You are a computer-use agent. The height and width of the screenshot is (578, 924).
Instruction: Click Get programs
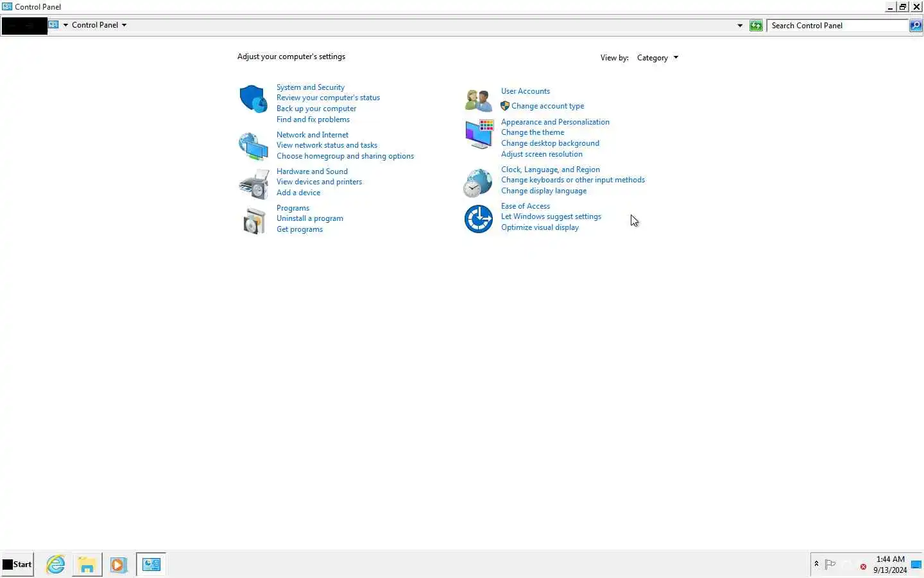[300, 229]
